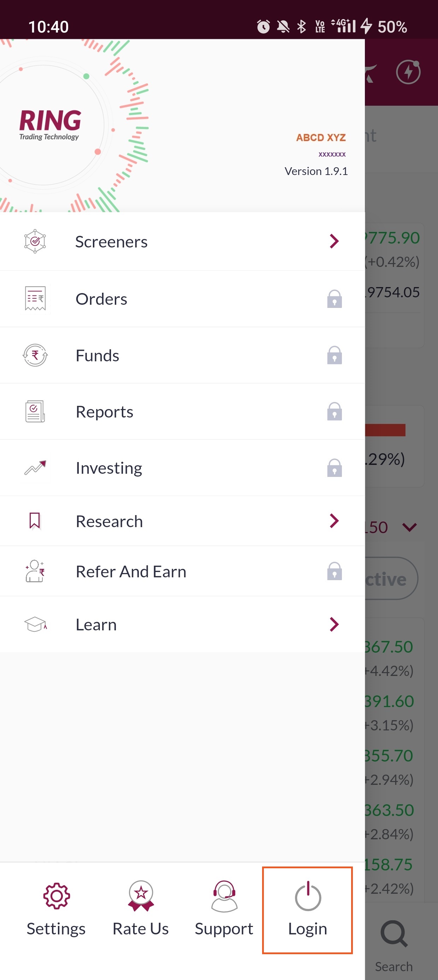
Task: Tap the Learn graduation cap icon
Action: 35,624
